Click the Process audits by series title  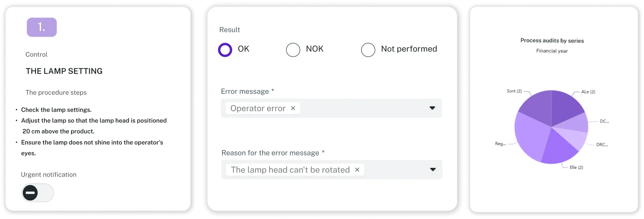tap(552, 41)
